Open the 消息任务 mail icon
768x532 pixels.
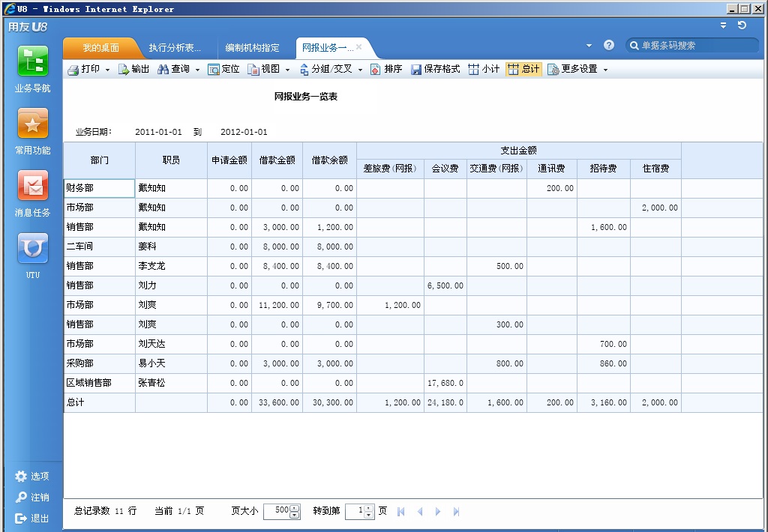pos(33,186)
